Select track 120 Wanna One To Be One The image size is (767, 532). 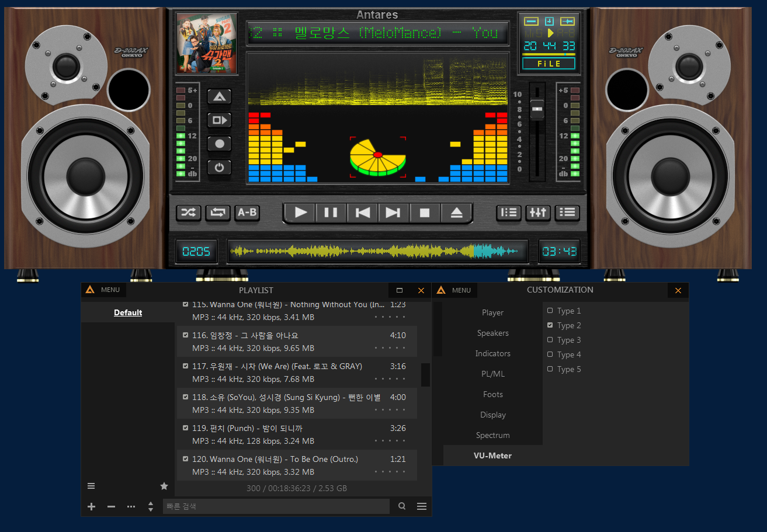[x=297, y=465]
